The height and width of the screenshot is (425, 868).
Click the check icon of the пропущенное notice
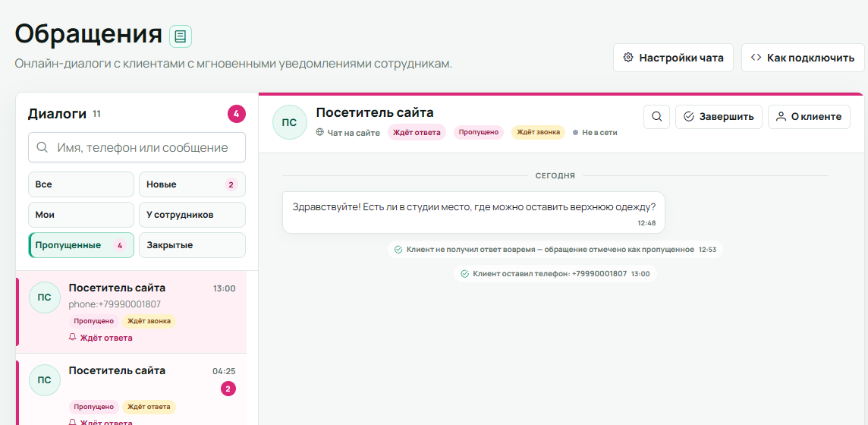click(x=398, y=250)
